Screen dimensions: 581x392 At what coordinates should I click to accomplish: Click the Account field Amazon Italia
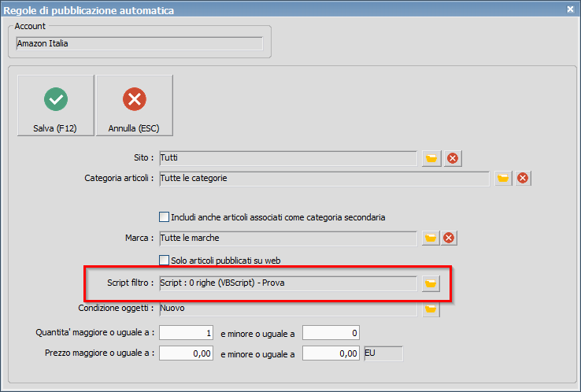pos(139,43)
